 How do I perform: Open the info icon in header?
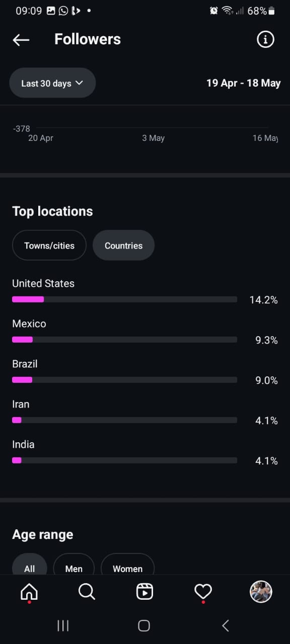265,39
